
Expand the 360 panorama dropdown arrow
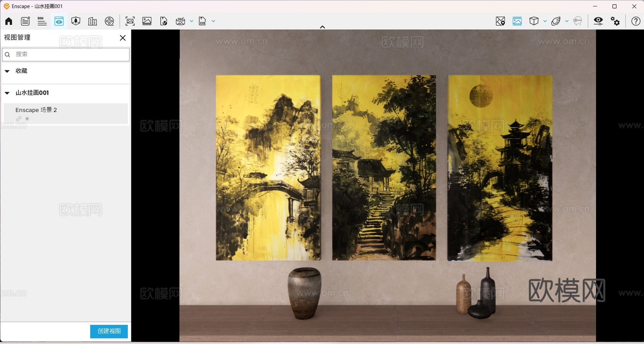pyautogui.click(x=191, y=21)
